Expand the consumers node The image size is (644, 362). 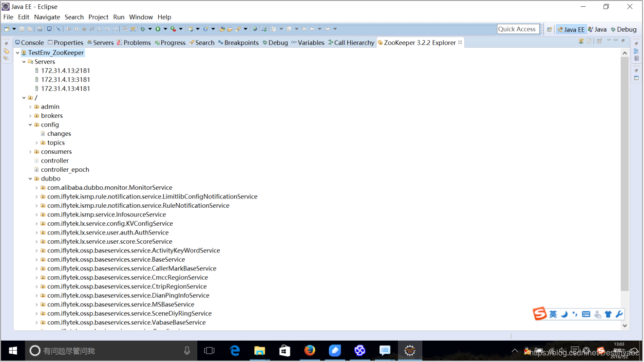coord(30,152)
